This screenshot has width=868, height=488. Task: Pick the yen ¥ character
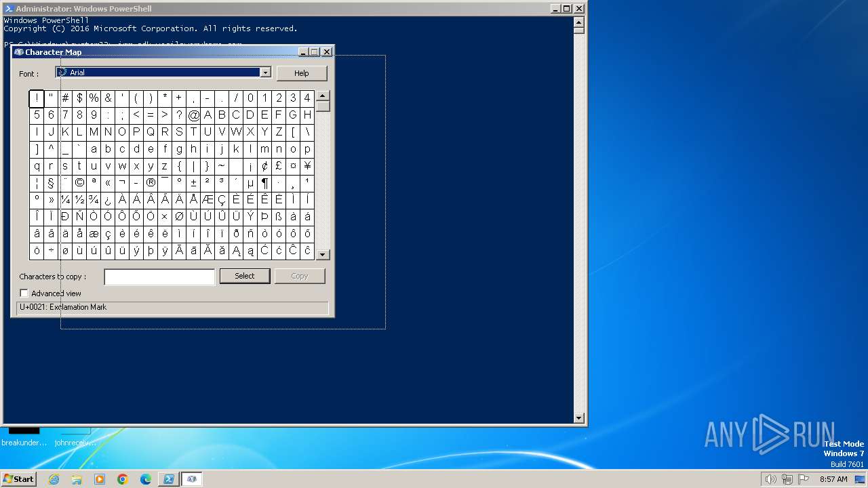(x=307, y=166)
